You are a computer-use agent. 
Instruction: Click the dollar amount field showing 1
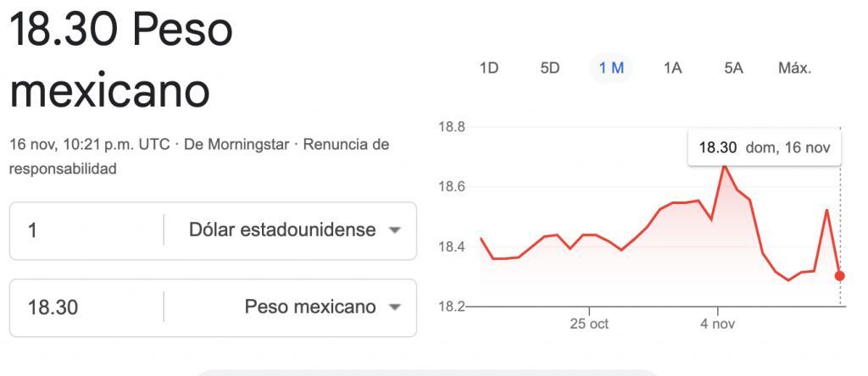coord(85,230)
